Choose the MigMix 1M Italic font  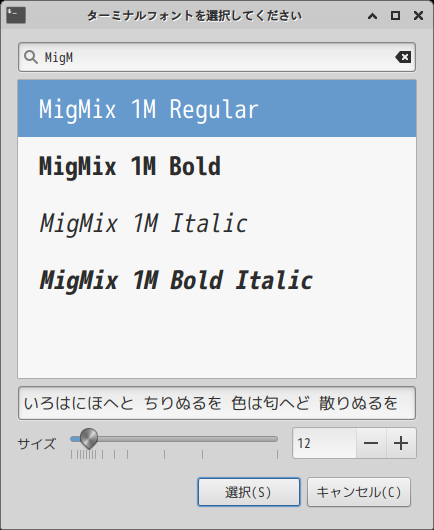(x=217, y=223)
